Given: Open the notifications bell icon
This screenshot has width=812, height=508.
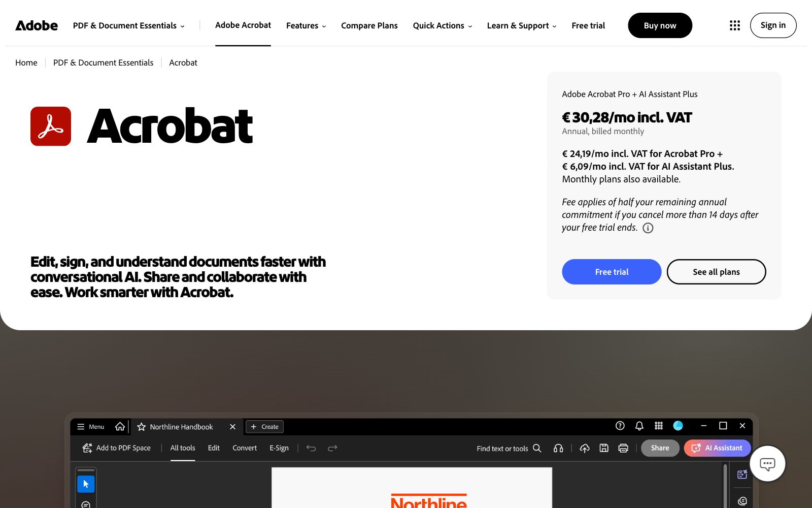Looking at the screenshot, I should click(x=639, y=426).
